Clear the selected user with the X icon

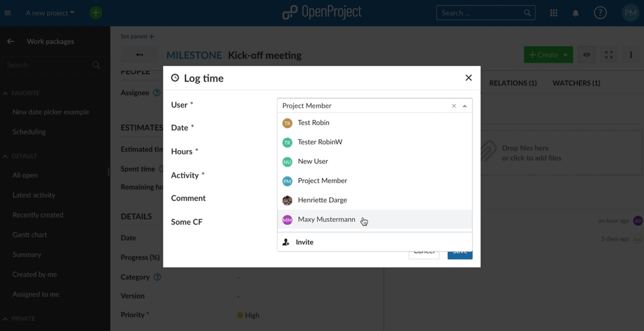pyautogui.click(x=454, y=106)
